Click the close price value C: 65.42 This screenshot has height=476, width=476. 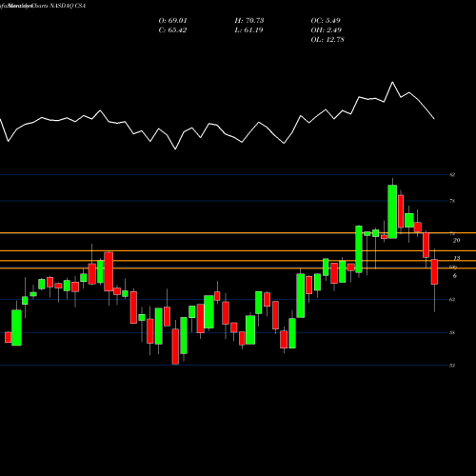pos(172,30)
